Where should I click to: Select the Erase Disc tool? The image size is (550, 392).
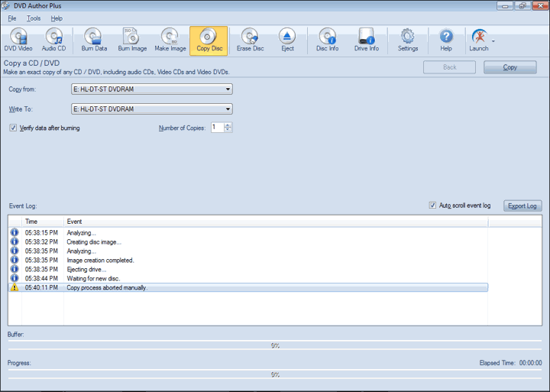250,40
